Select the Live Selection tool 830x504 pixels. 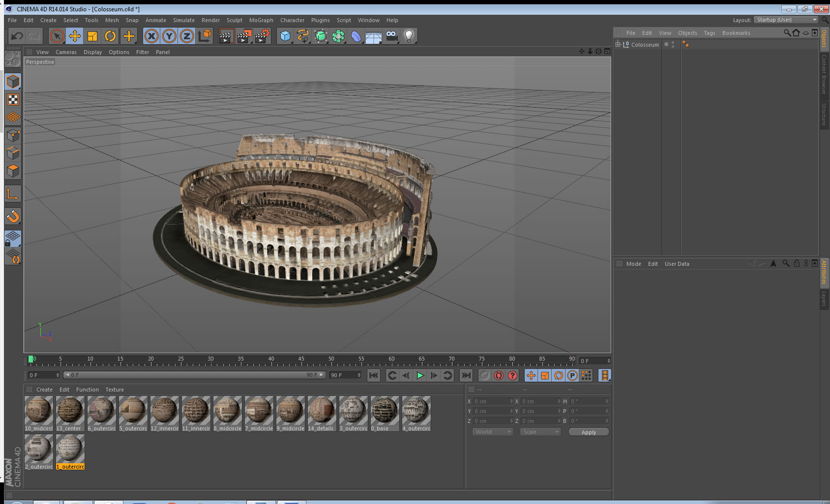tap(57, 36)
